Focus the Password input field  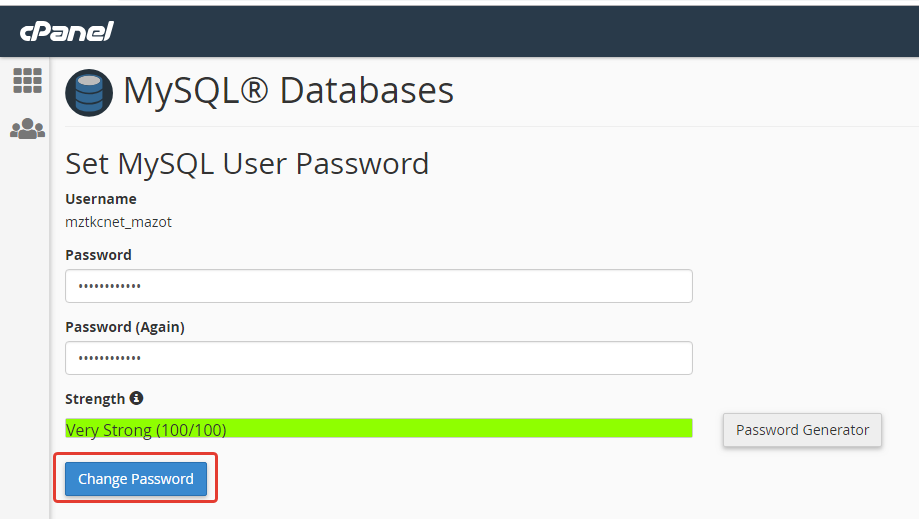(x=378, y=286)
